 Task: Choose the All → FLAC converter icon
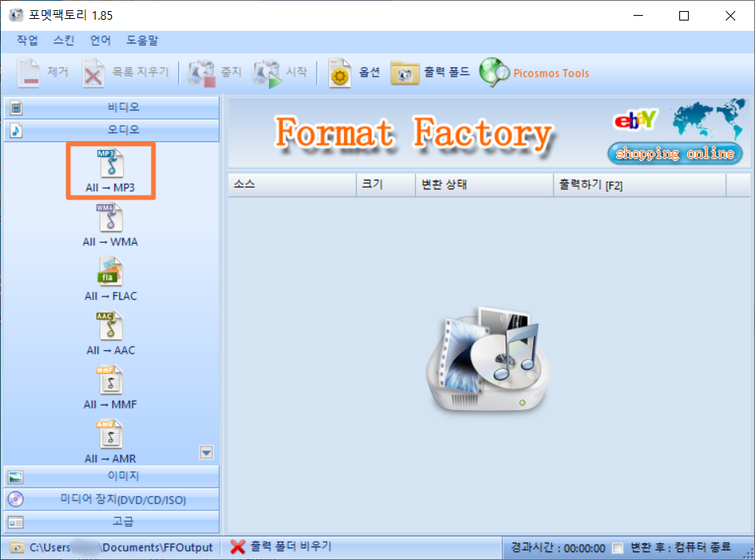coord(110,272)
